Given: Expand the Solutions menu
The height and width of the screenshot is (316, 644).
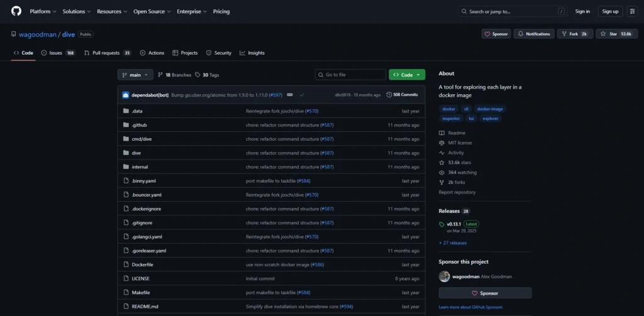Looking at the screenshot, I should [x=76, y=11].
